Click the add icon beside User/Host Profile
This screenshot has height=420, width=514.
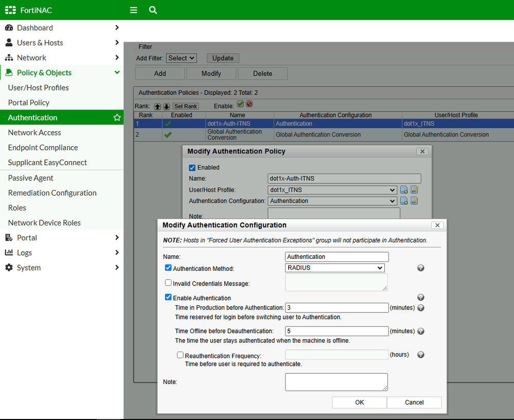(404, 190)
